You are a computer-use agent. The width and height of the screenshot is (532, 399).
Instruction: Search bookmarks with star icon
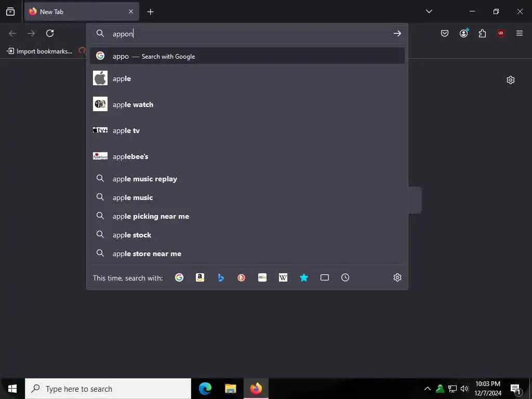click(303, 277)
